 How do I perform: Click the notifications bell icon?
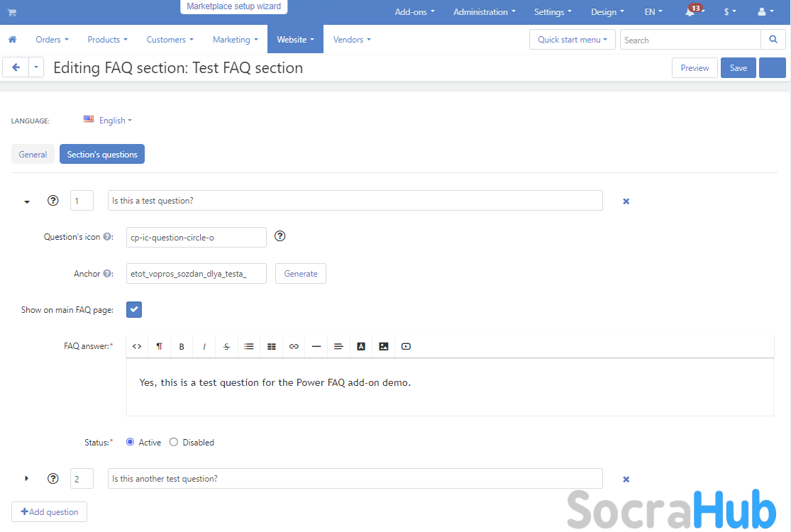[690, 12]
